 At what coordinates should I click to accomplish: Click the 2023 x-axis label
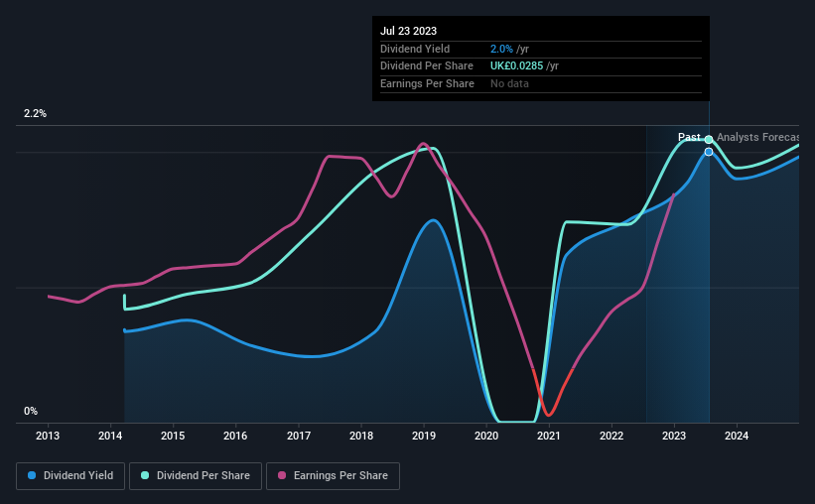(674, 436)
